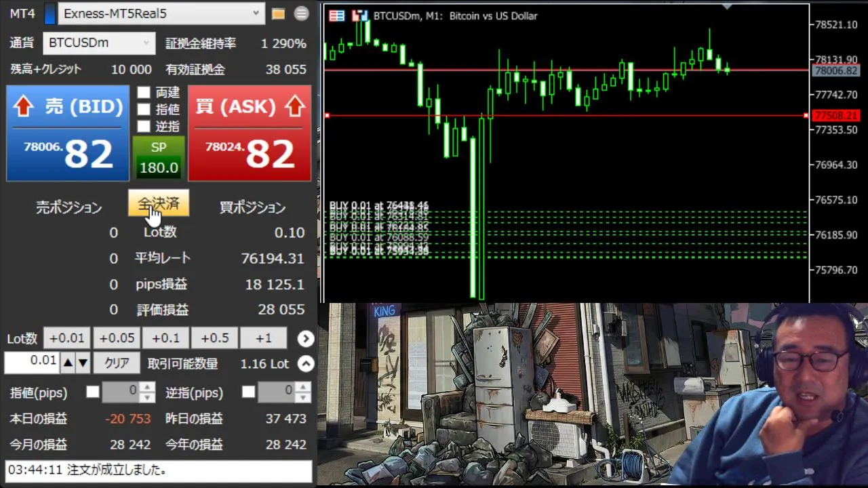Add +0.05 to lot size
Image resolution: width=868 pixels, height=488 pixels.
click(116, 338)
